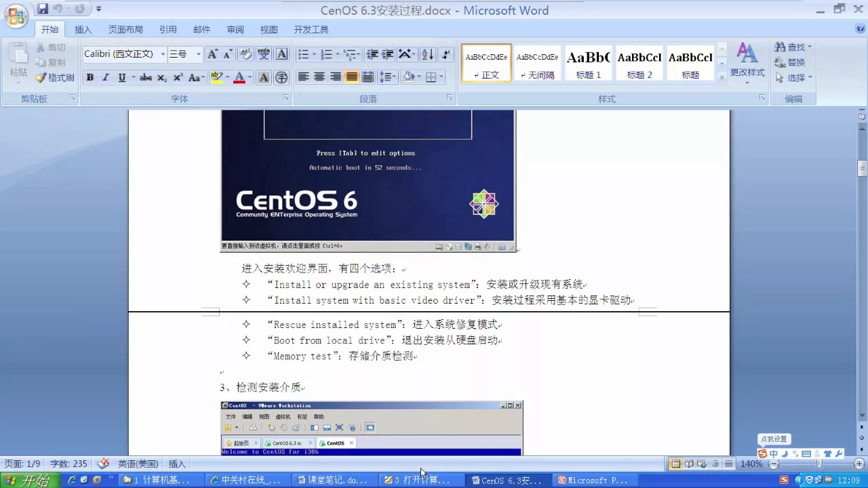Click the Clear Formatting icon
868x488 pixels.
click(x=245, y=54)
